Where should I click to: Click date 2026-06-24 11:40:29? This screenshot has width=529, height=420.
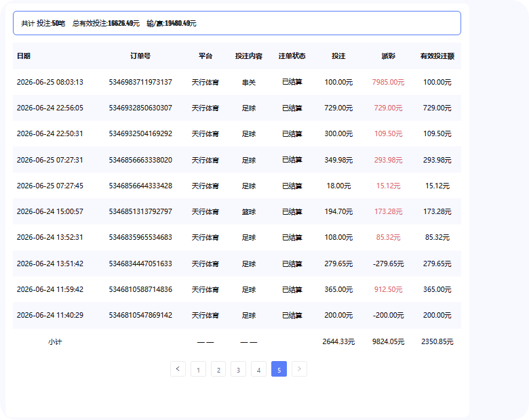click(50, 315)
